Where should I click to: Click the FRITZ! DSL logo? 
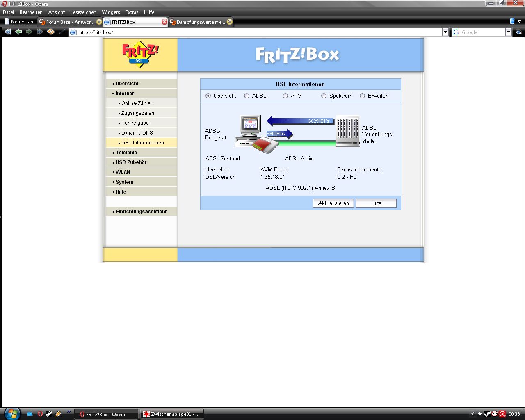coord(140,54)
